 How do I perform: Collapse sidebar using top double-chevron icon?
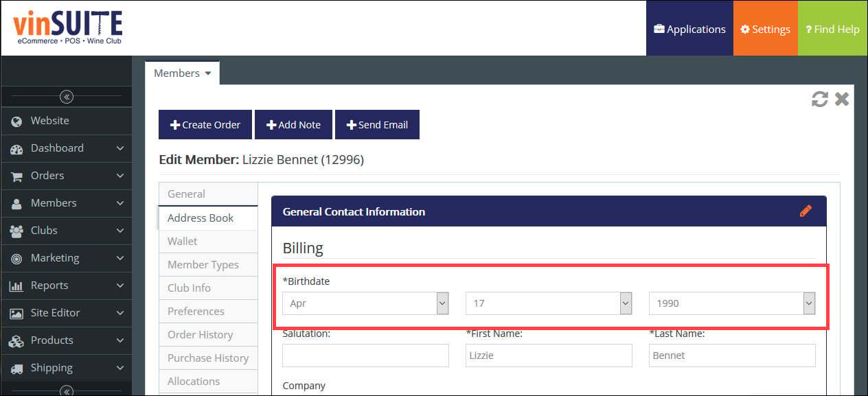67,97
